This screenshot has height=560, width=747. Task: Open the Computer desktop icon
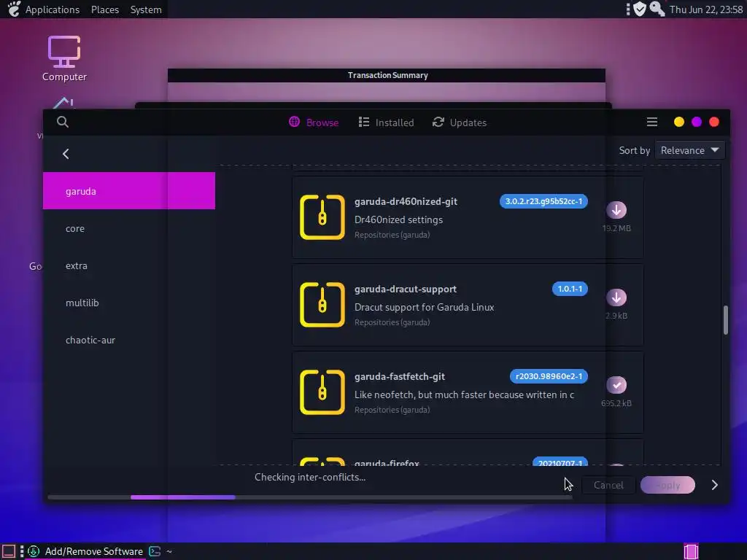(x=64, y=58)
